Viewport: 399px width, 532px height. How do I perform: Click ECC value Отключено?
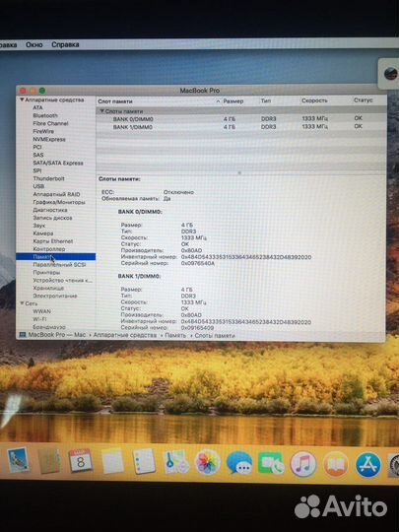coord(178,192)
